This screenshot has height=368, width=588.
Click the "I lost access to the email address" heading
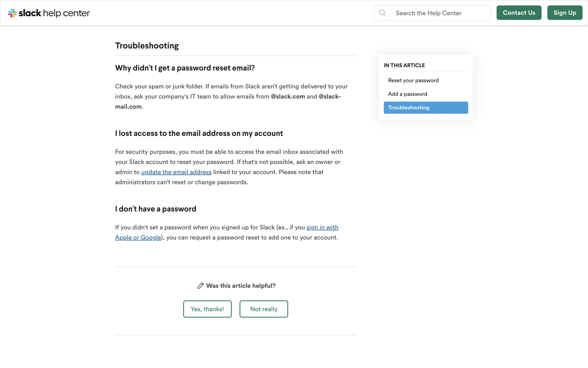point(199,133)
